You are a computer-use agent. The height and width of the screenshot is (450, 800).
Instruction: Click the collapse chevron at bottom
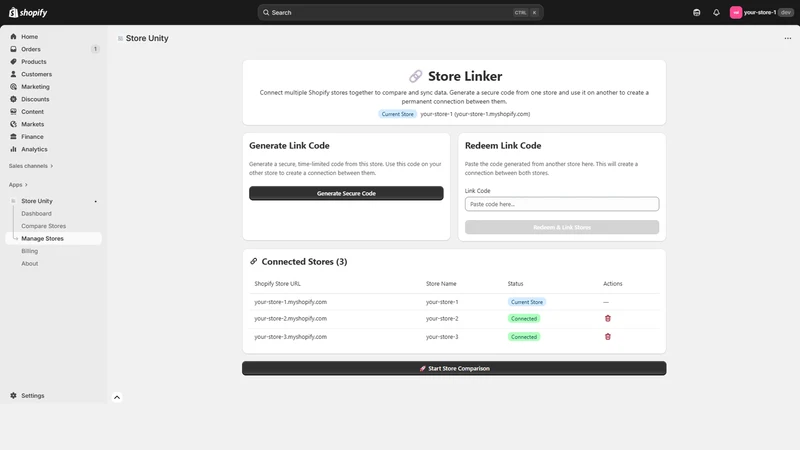point(117,397)
